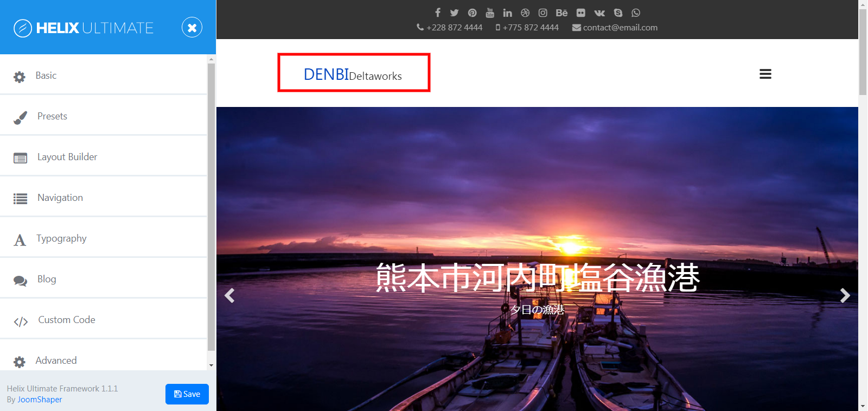Image resolution: width=868 pixels, height=411 pixels.
Task: Click the Behance icon in top bar
Action: pos(561,12)
